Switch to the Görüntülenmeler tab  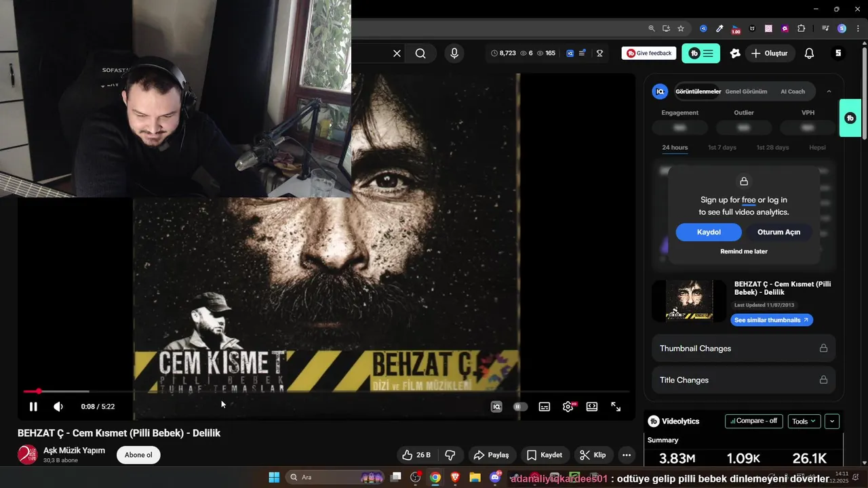pos(698,91)
